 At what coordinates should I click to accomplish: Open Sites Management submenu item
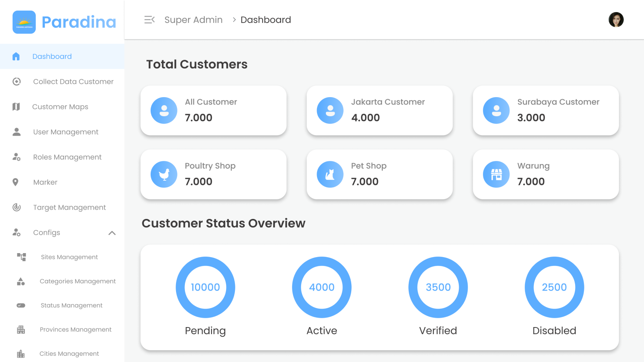click(69, 257)
